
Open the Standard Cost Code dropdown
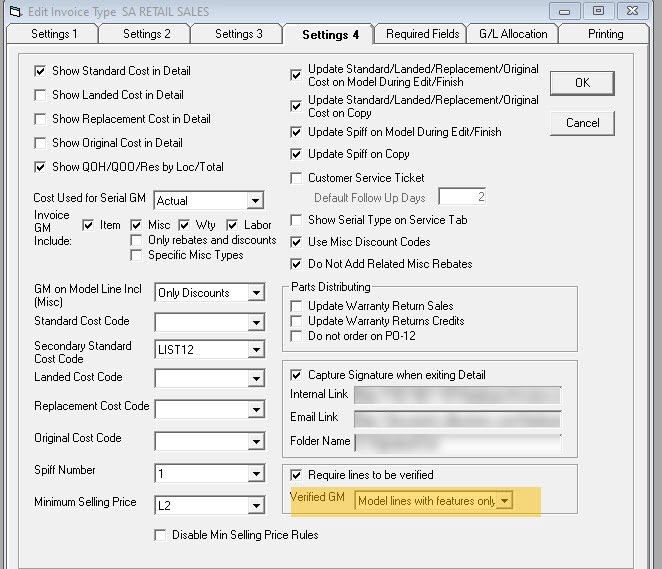click(x=256, y=322)
